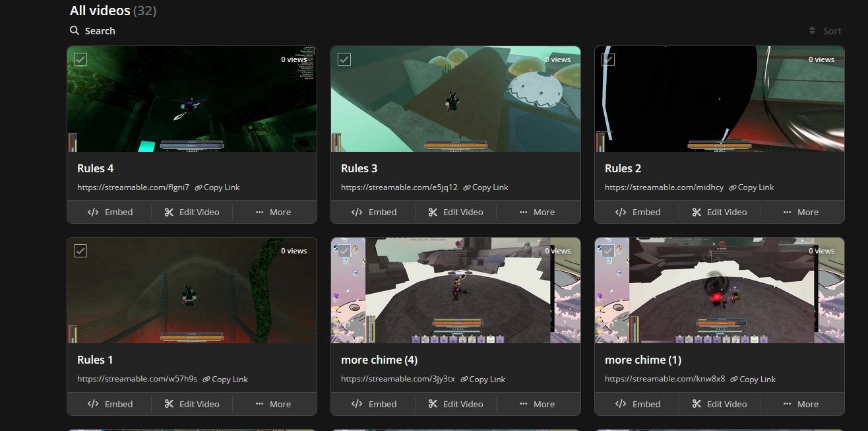
Task: Click the link icon beside Rules 4 URL
Action: (198, 187)
